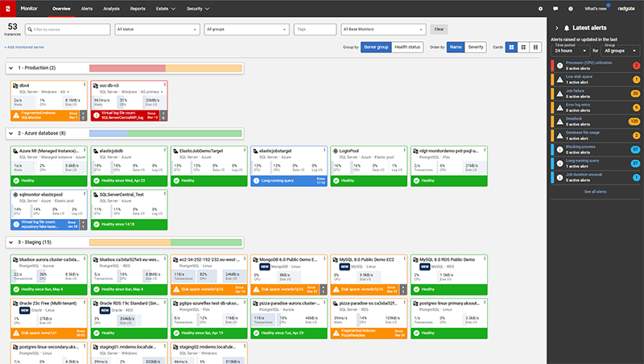Click Add monitored server link
The image size is (644, 364).
click(24, 48)
